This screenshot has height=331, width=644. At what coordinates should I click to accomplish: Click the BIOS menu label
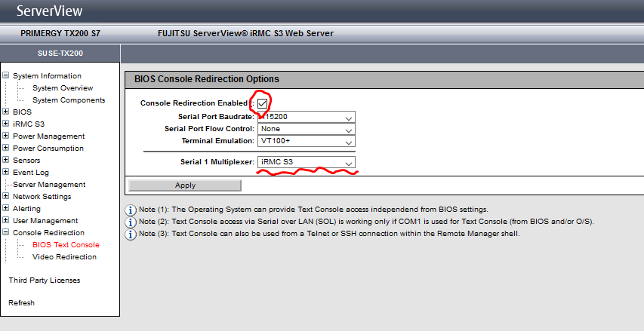22,112
